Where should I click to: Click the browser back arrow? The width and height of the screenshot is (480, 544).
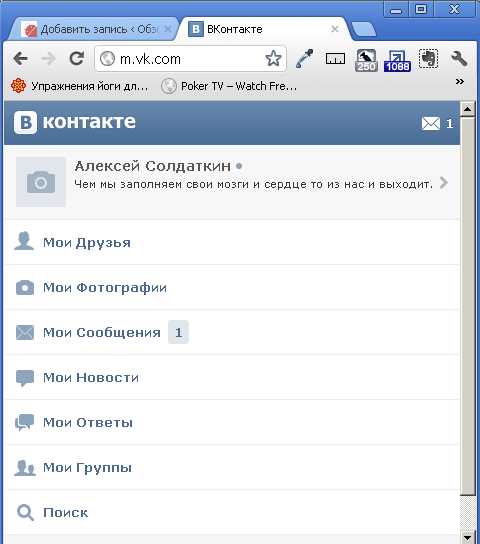pos(20,58)
